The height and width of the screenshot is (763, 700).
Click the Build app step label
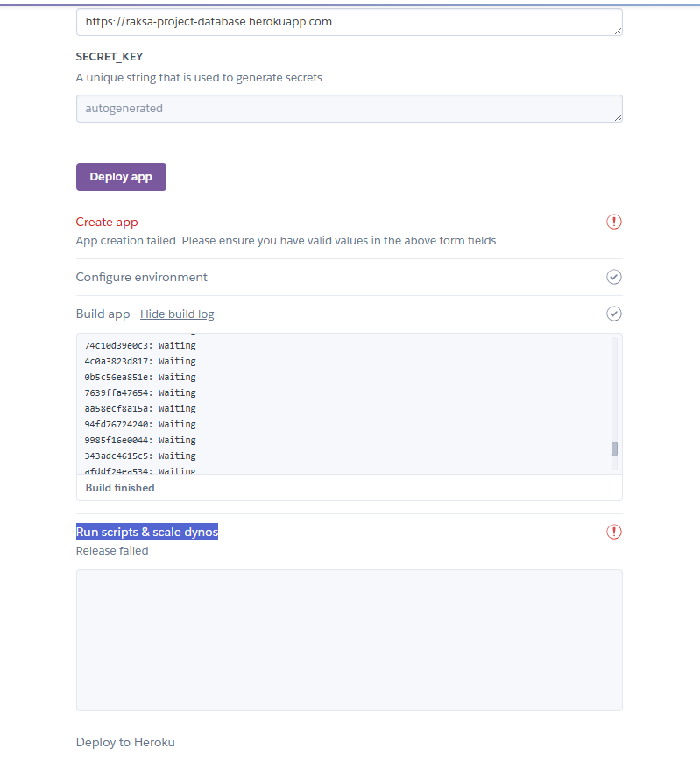[x=103, y=314]
